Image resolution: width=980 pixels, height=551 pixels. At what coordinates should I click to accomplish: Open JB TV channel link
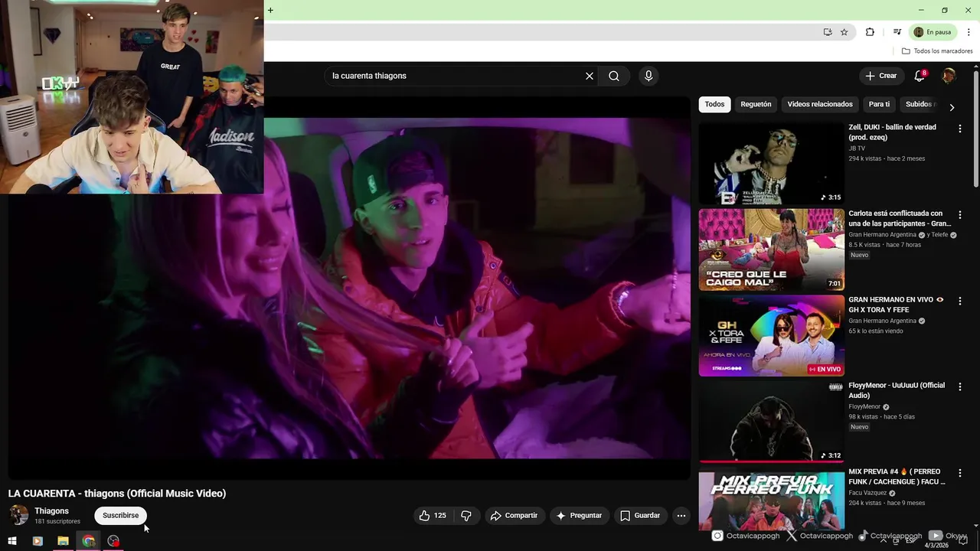click(x=857, y=148)
